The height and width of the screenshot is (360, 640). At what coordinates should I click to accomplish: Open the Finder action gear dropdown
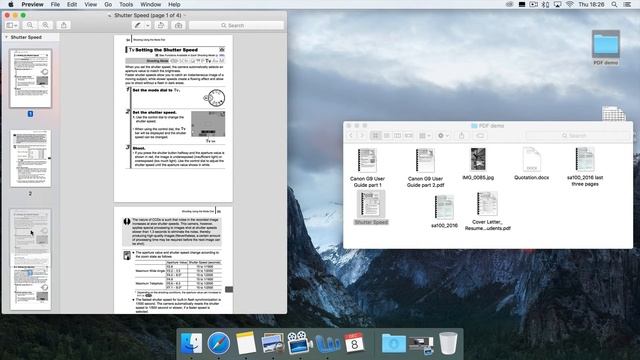pyautogui.click(x=443, y=136)
